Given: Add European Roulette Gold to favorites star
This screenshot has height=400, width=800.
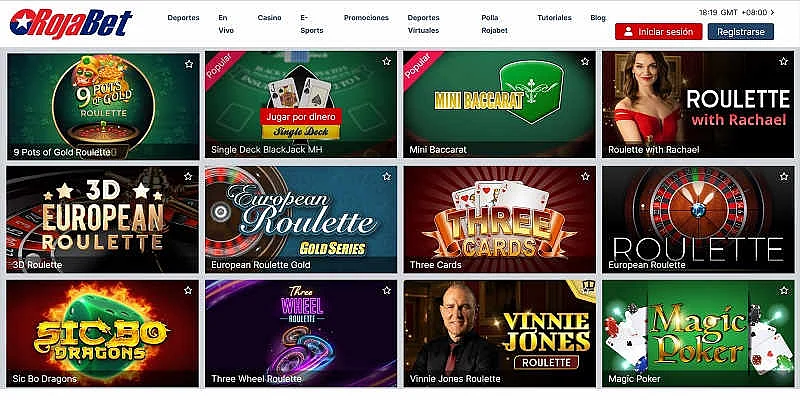Looking at the screenshot, I should (x=386, y=176).
